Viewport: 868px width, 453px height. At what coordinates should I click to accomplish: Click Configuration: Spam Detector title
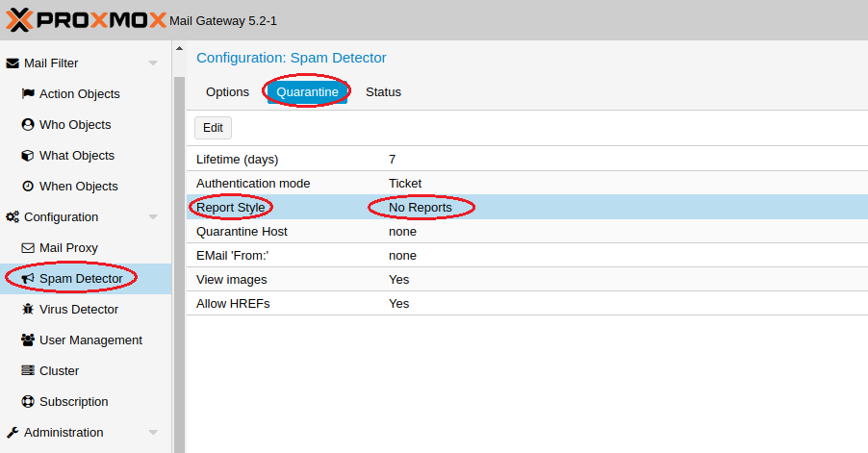click(292, 58)
